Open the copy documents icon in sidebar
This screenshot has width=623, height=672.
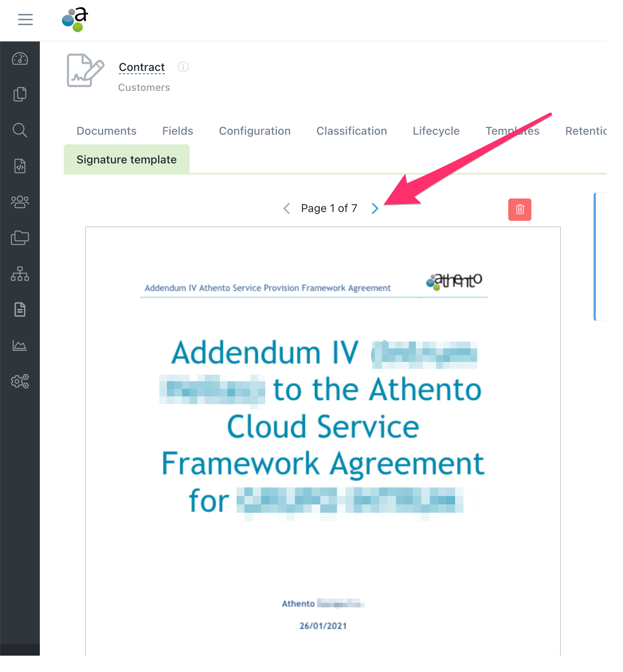[x=20, y=94]
